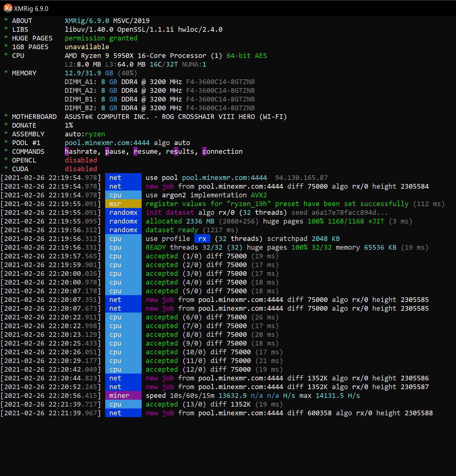456x476 pixels.
Task: Click 'accepted (5/0)' share line
Action: coord(212,291)
